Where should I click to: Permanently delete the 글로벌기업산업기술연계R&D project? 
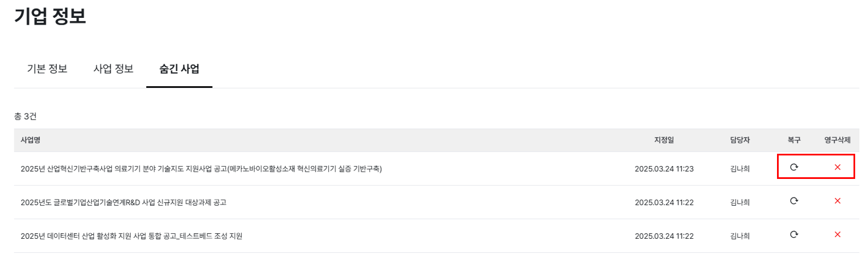(837, 201)
